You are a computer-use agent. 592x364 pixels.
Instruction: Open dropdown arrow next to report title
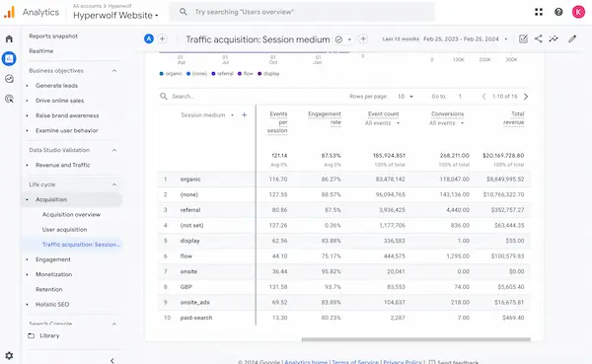[x=349, y=39]
